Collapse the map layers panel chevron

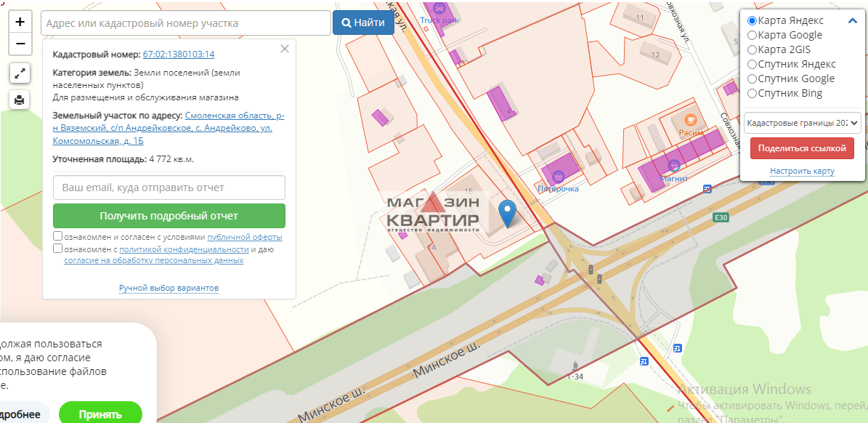pyautogui.click(x=853, y=21)
